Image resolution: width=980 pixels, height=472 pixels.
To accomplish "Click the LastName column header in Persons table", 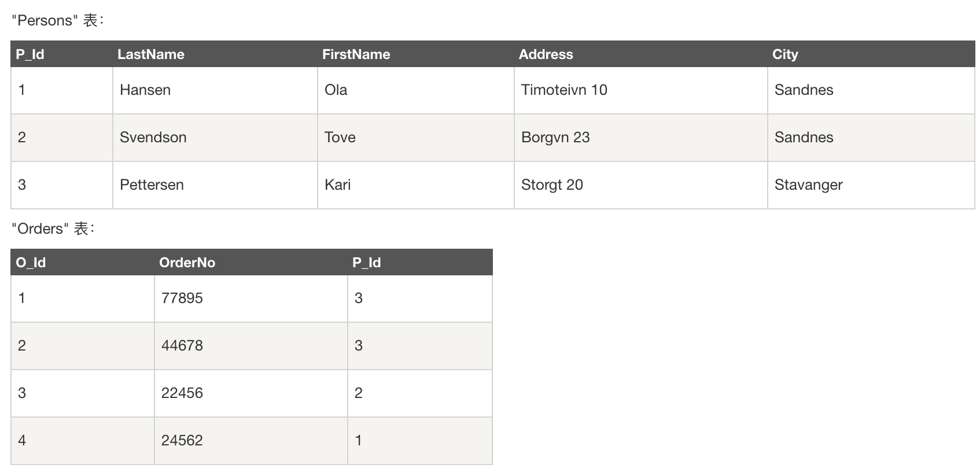I will [151, 54].
